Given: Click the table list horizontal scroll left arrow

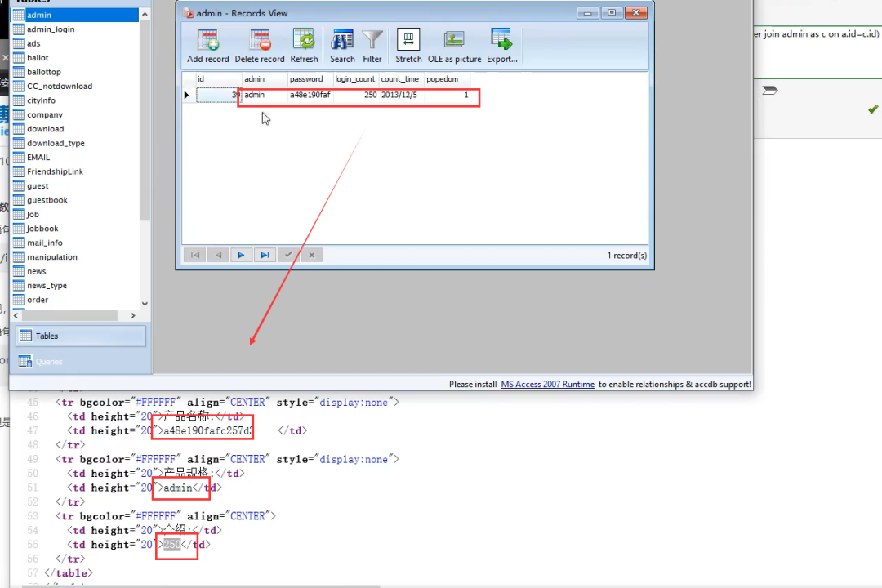Looking at the screenshot, I should click(x=16, y=316).
